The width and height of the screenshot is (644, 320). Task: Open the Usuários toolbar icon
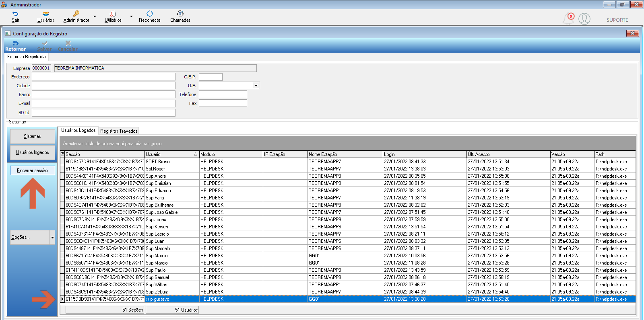[x=46, y=14]
